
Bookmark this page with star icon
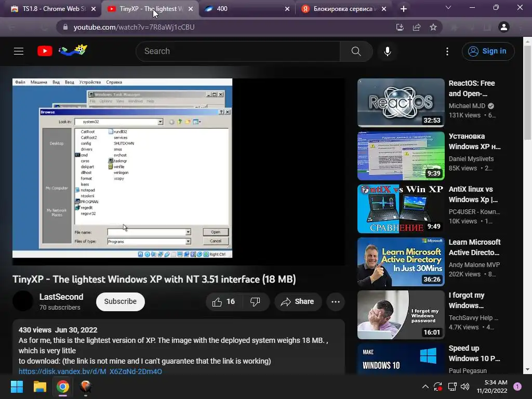(433, 27)
